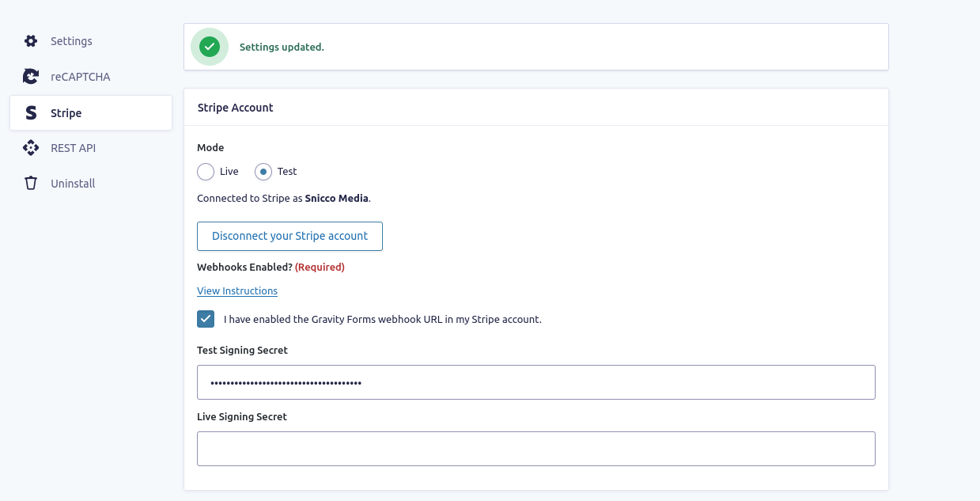Click the Stripe S icon
980x501 pixels.
pyautogui.click(x=31, y=113)
